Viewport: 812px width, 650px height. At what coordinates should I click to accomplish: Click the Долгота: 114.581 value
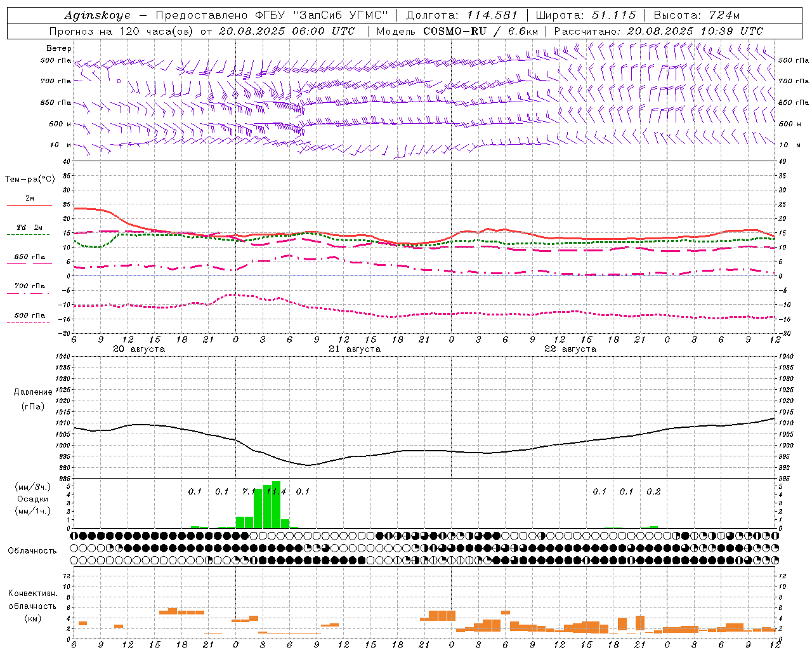pyautogui.click(x=462, y=15)
